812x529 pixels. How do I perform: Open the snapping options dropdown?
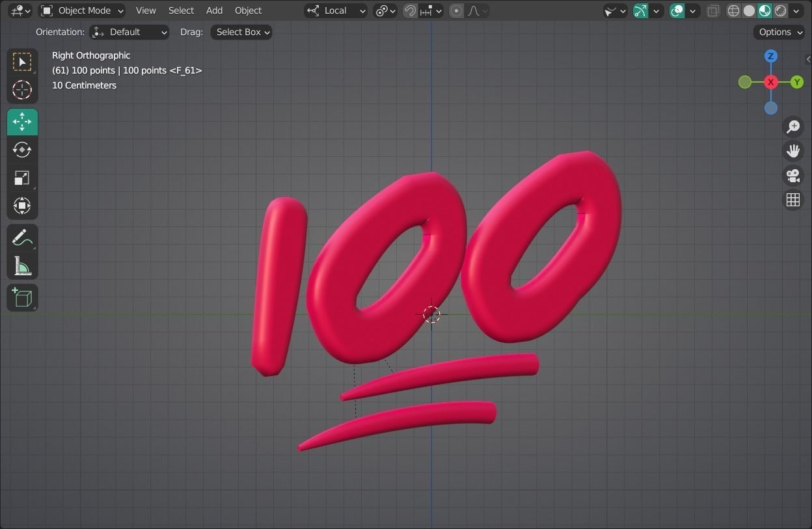coord(431,10)
